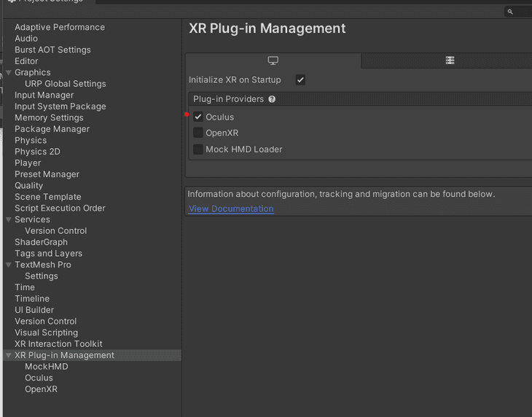Select the Services category

[32, 219]
